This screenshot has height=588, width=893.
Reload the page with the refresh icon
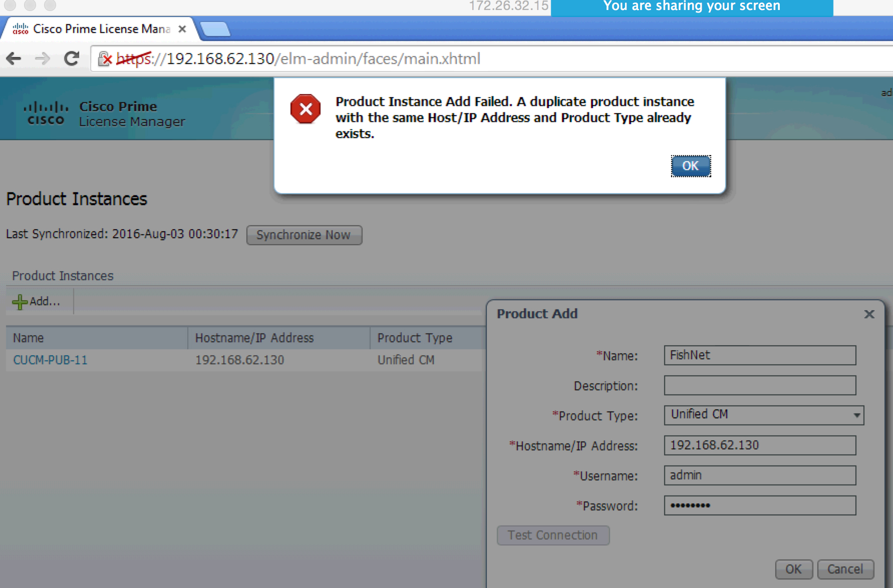coord(72,59)
